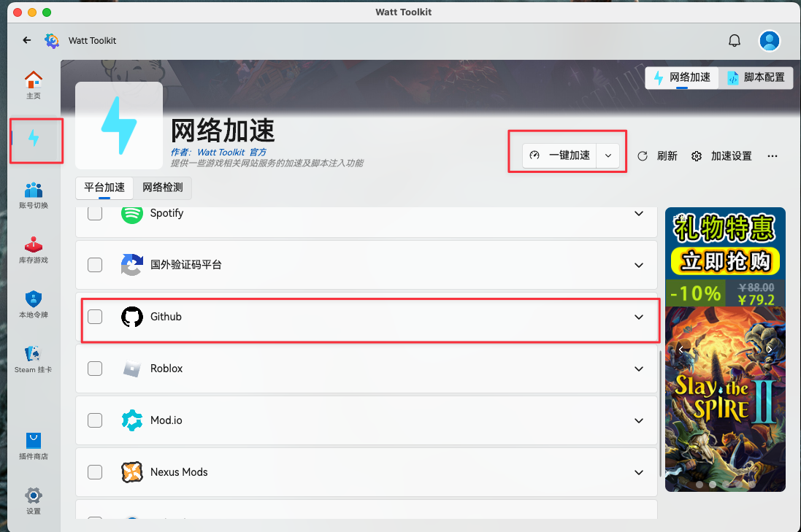
Task: Select the lightning bolt 网络加速 sidebar icon
Action: click(34, 138)
